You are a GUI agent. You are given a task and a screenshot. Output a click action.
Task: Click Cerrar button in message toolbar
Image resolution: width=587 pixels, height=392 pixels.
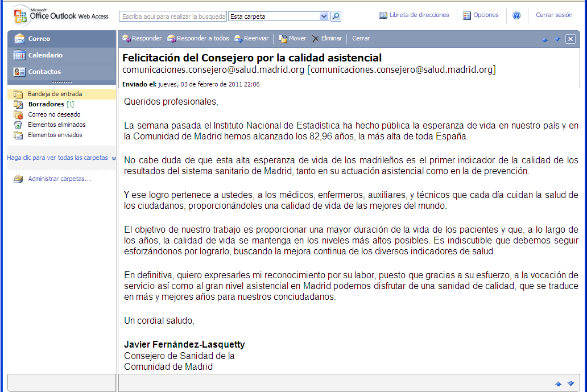[361, 38]
